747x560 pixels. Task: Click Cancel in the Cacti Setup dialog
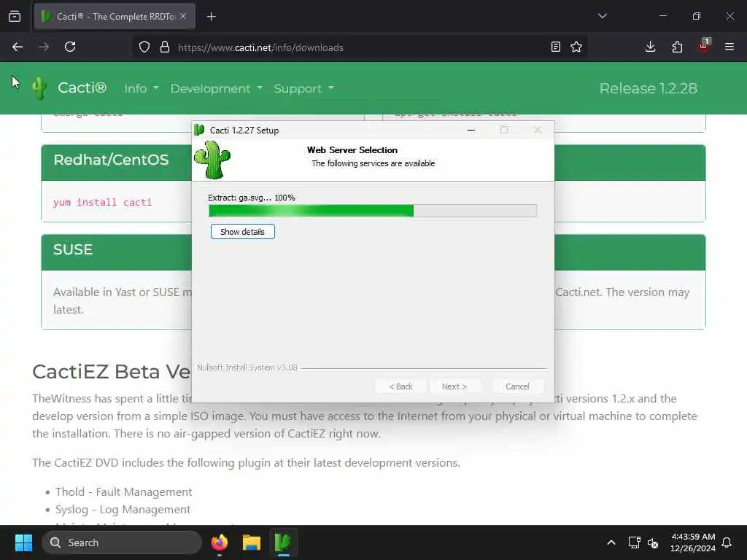[x=517, y=386]
